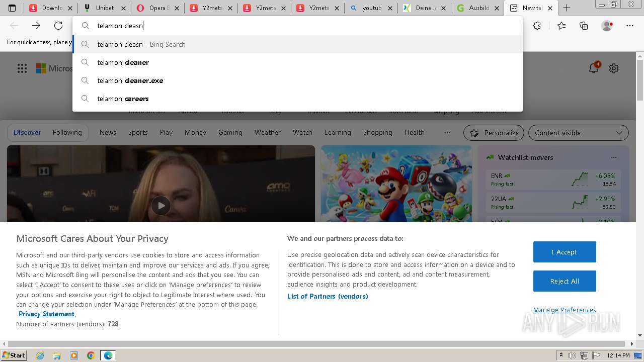Click Reject All cookies button
Viewport: 644px width, 362px height.
pos(565,281)
